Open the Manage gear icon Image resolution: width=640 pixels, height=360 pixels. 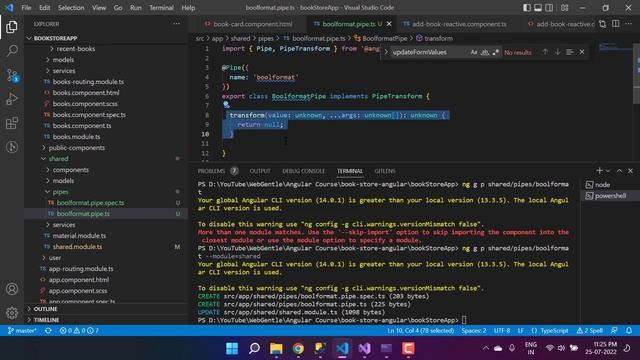tap(12, 313)
